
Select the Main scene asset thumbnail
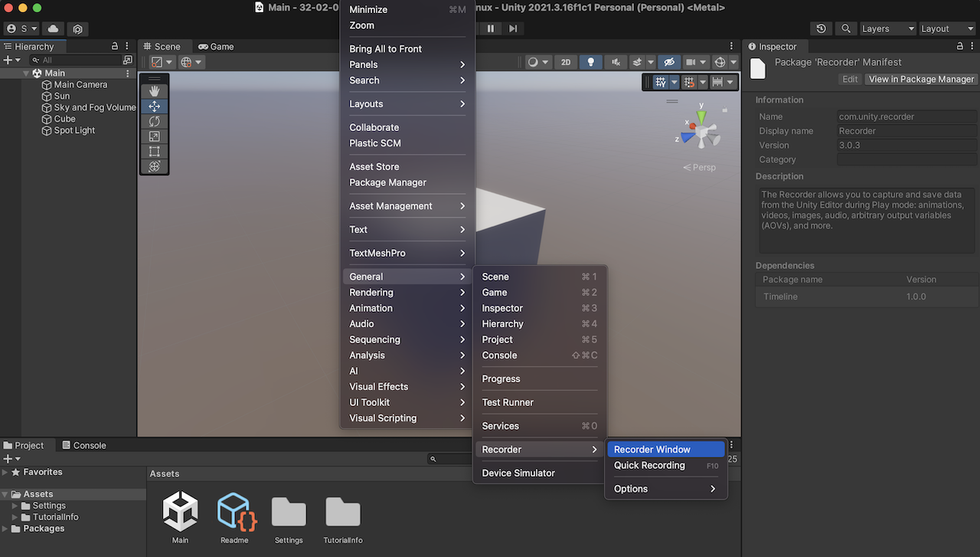[x=180, y=512]
